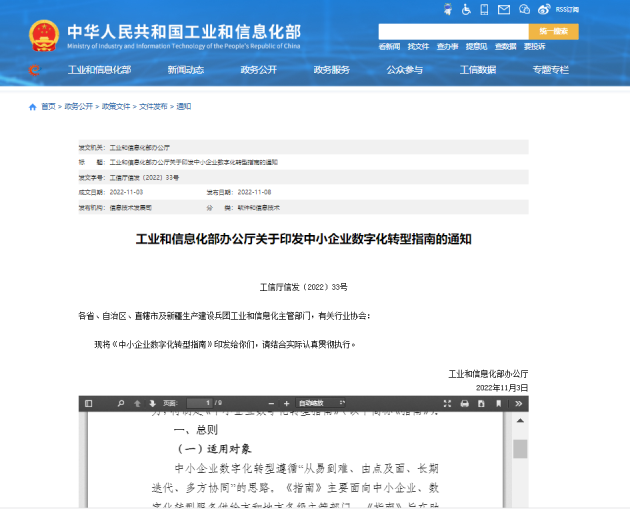Click the envelope mail icon
630x512 pixels.
[504, 10]
